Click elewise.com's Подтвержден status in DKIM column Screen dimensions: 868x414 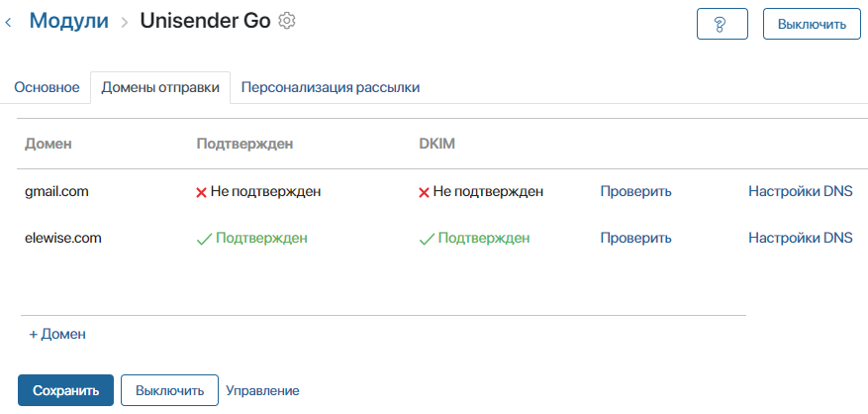[484, 239]
